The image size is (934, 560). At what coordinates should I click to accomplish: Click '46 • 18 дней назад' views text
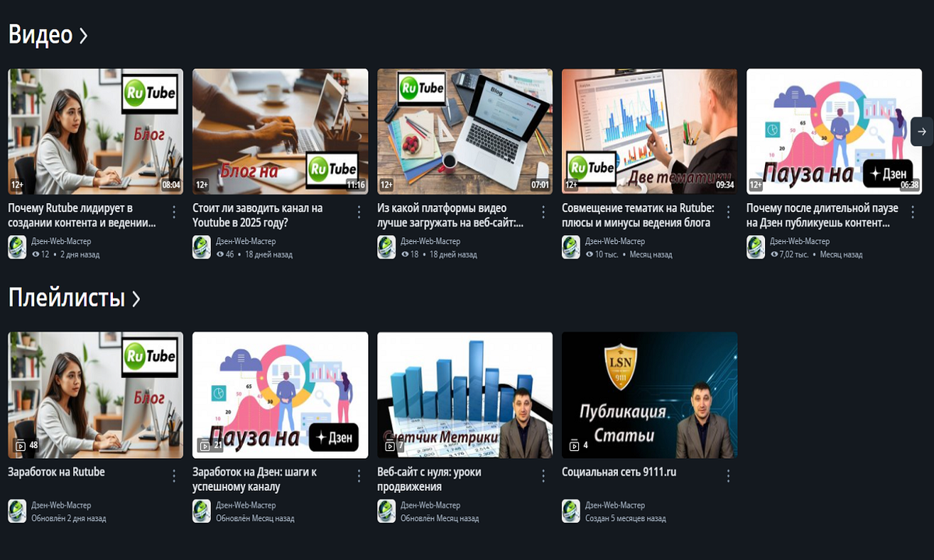255,254
